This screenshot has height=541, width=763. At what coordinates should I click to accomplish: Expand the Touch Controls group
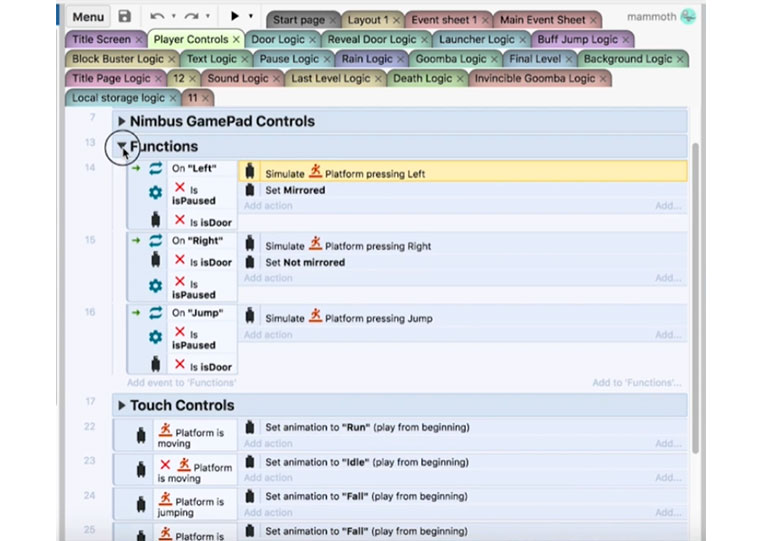[x=122, y=405]
